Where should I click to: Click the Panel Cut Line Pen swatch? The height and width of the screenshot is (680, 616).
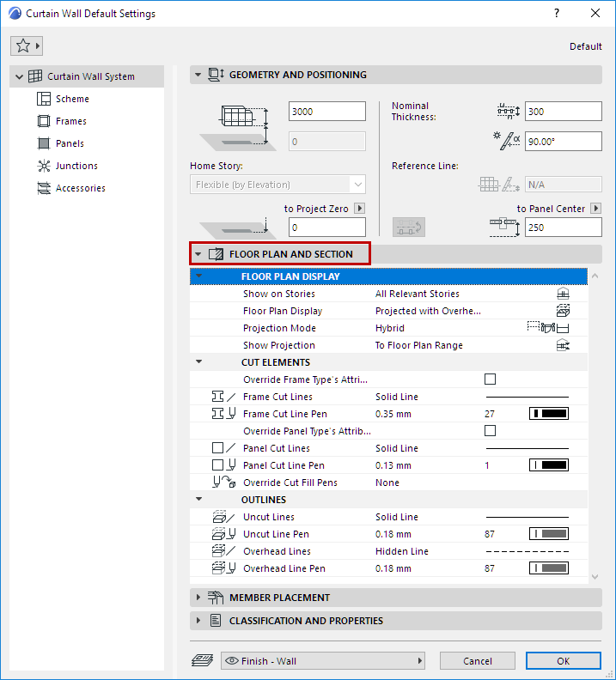(x=549, y=465)
